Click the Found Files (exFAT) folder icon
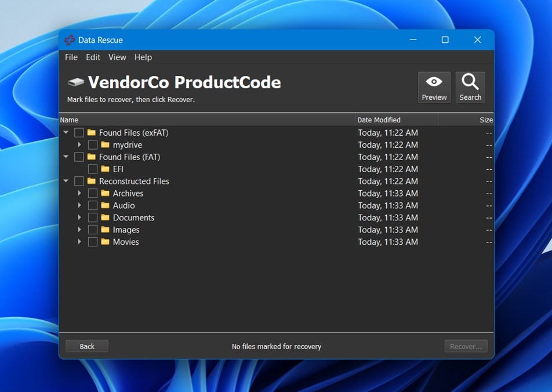 coord(92,132)
